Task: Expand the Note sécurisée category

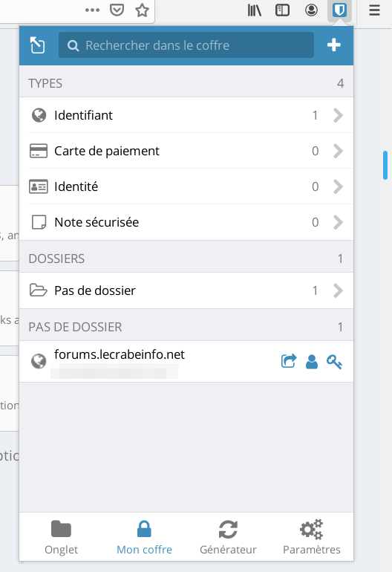Action: point(186,222)
